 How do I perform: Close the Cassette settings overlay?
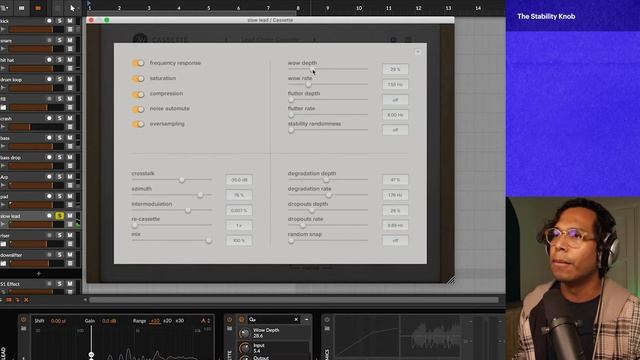coord(418,52)
